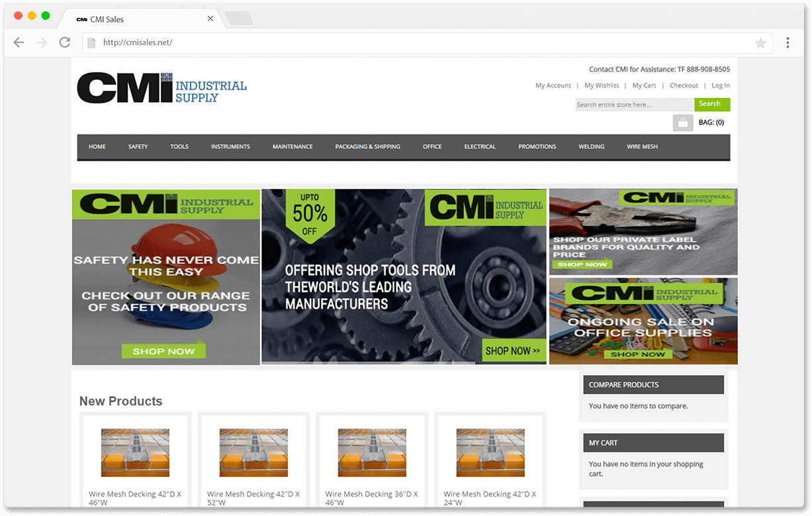Open MAINTENANCE menu item
The height and width of the screenshot is (516, 812).
pyautogui.click(x=293, y=146)
